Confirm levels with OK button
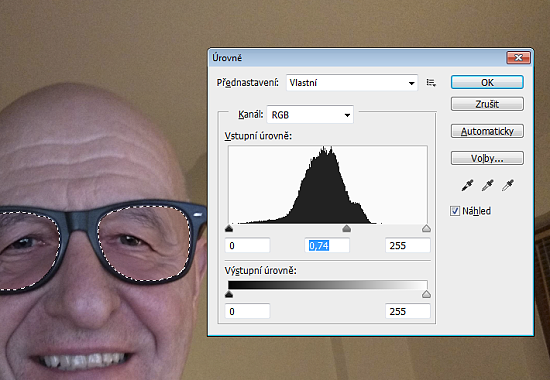 pos(487,82)
